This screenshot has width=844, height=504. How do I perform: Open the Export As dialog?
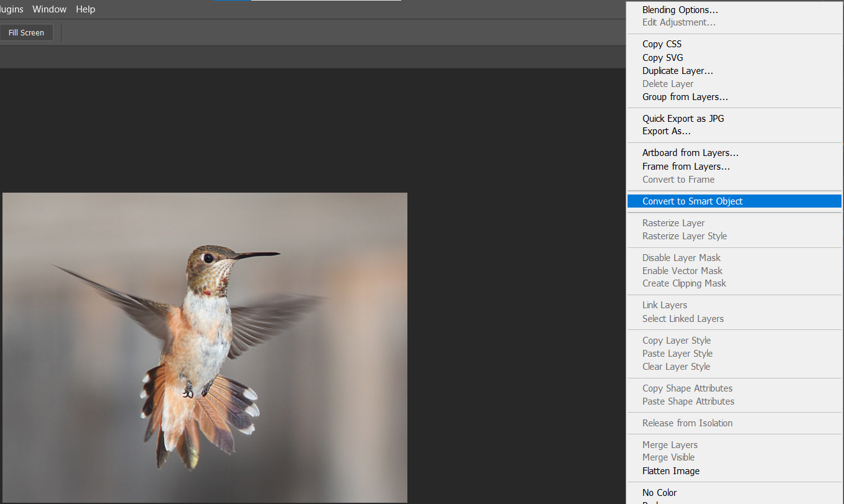(666, 131)
